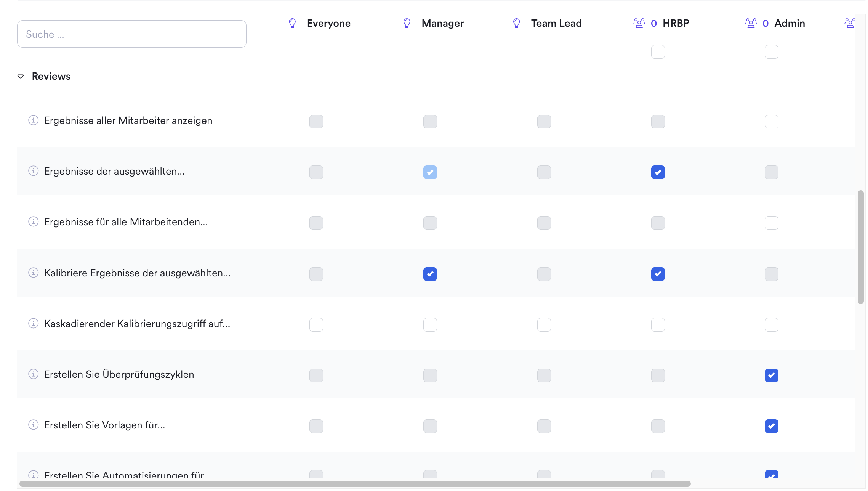Screen dimensions: 868x491
Task: Check Manager for Kaskadierender Kalibrierungszugriff
Action: [430, 325]
